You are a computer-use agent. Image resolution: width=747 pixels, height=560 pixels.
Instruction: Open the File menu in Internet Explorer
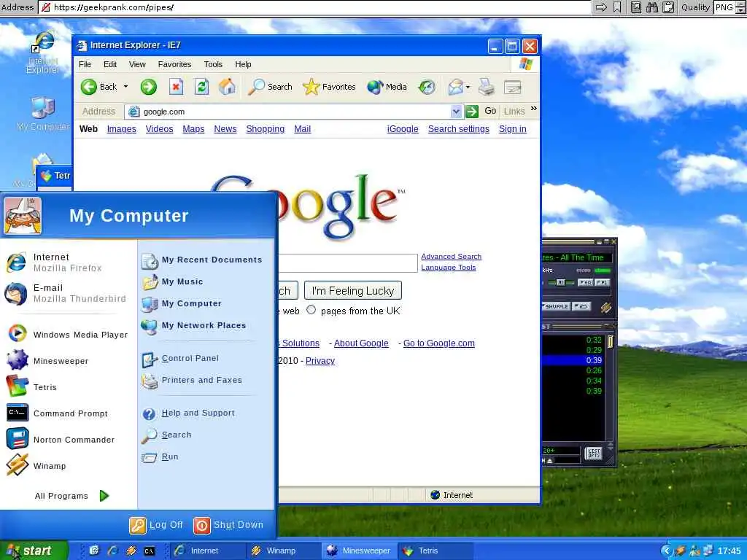click(x=85, y=64)
